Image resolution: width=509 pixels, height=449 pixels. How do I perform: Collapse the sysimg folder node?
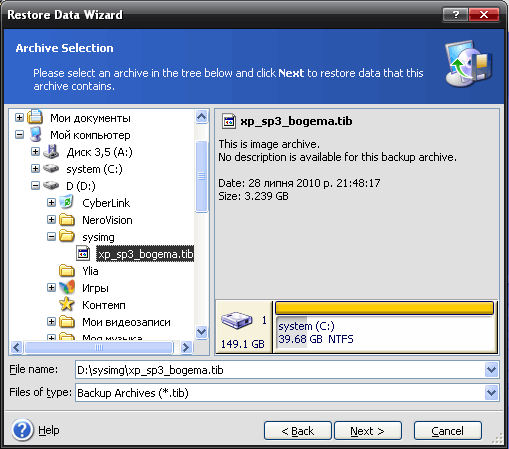[51, 237]
